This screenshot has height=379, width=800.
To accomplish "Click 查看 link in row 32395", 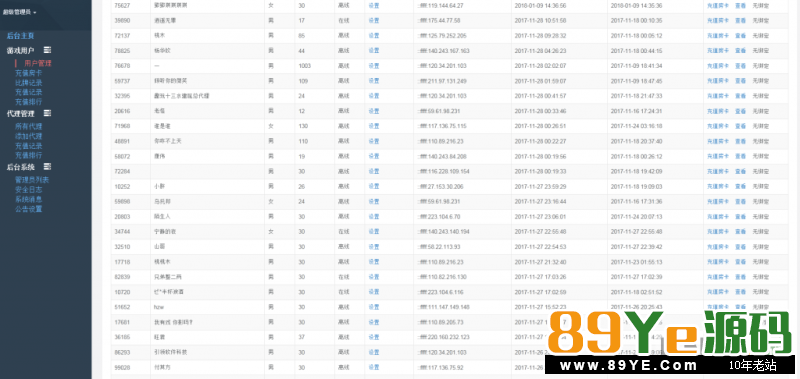I will tap(740, 96).
